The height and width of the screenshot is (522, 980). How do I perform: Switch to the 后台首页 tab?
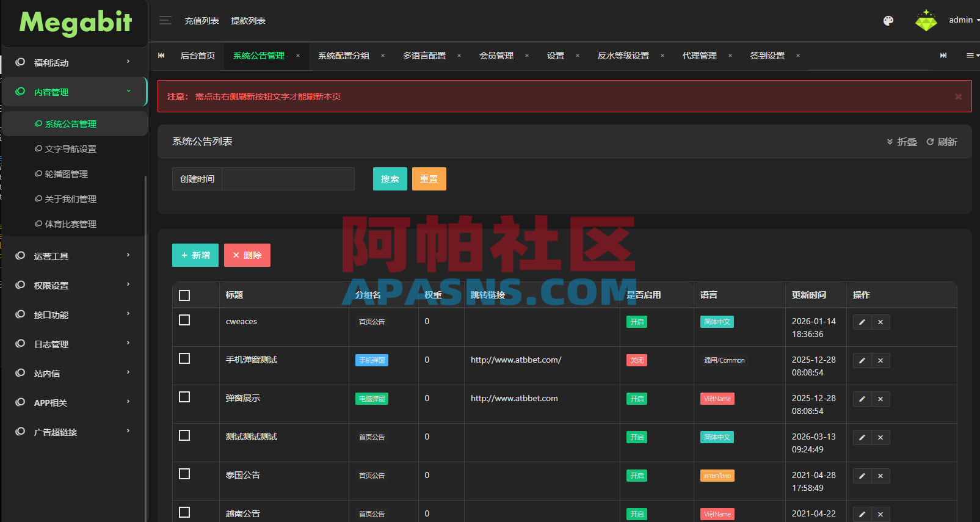[198, 56]
